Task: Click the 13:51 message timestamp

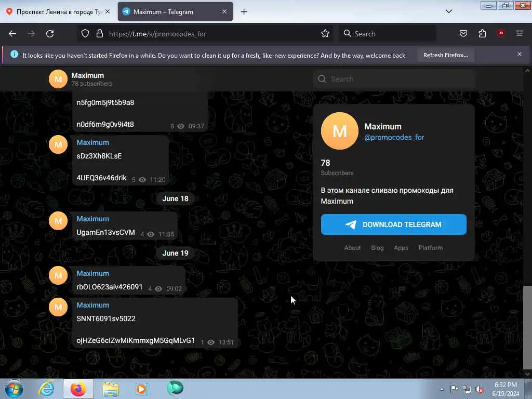Action: (x=226, y=342)
